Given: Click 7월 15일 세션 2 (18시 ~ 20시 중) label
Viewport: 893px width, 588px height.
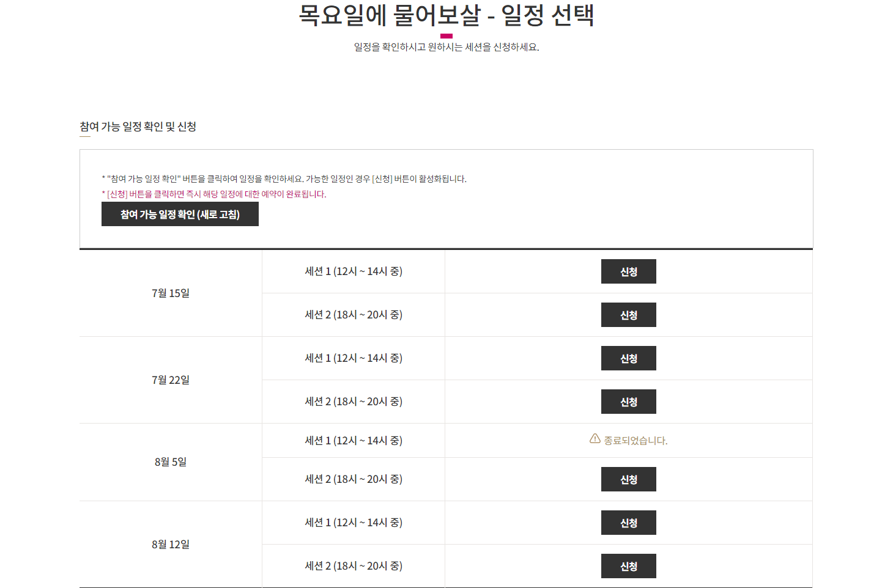Looking at the screenshot, I should [354, 315].
